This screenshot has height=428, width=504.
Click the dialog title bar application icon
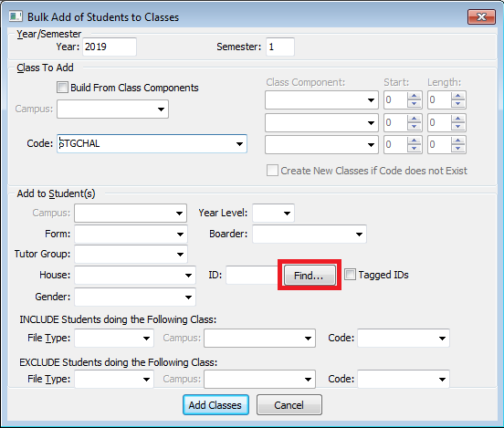point(16,16)
